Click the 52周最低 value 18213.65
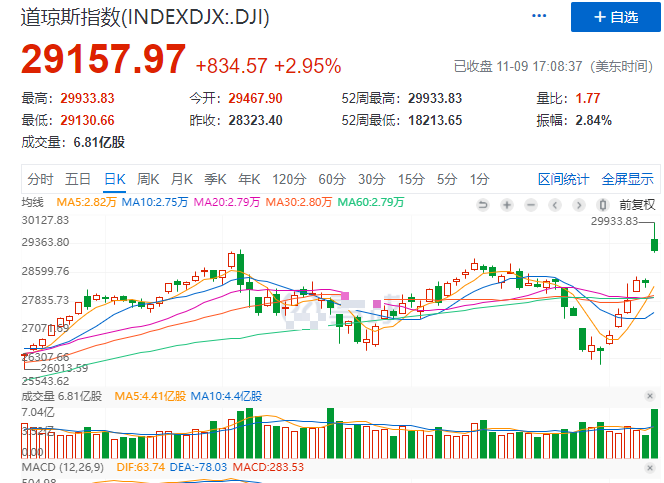The image size is (664, 483). [x=435, y=120]
